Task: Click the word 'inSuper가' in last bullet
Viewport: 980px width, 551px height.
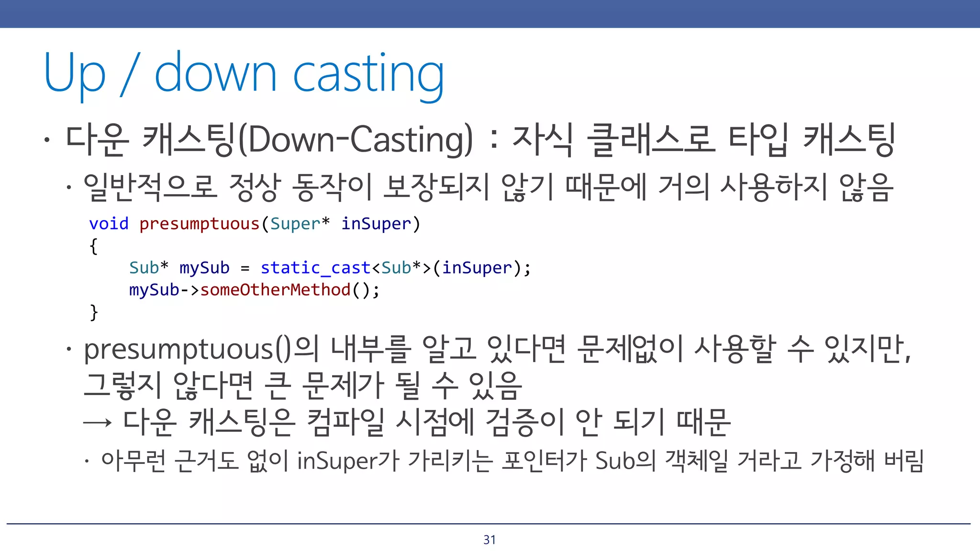Action: [x=348, y=461]
